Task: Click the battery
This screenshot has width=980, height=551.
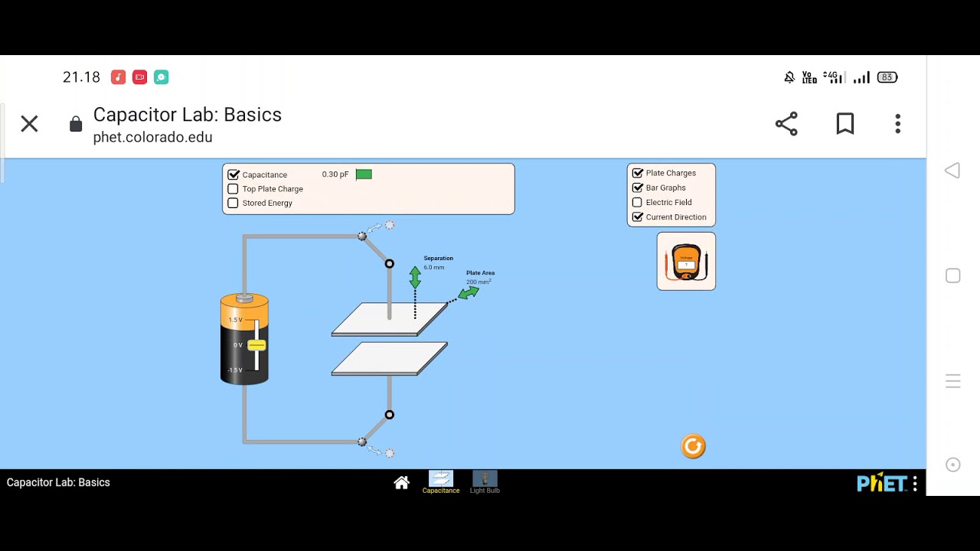Action: point(244,338)
